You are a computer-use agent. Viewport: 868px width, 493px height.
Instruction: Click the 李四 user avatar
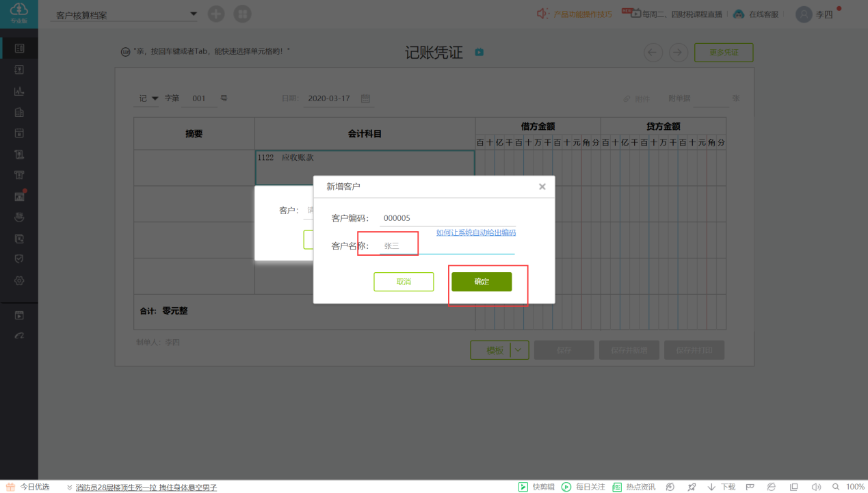click(804, 14)
